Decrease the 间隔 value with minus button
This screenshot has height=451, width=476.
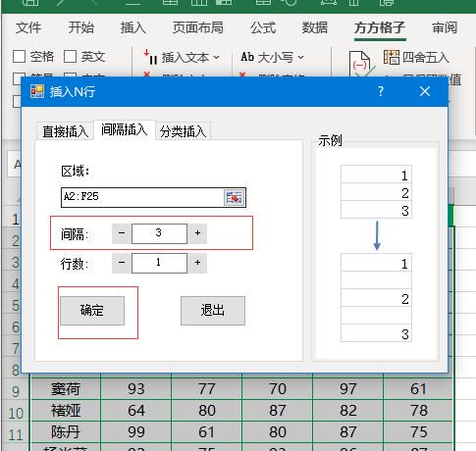click(x=122, y=233)
